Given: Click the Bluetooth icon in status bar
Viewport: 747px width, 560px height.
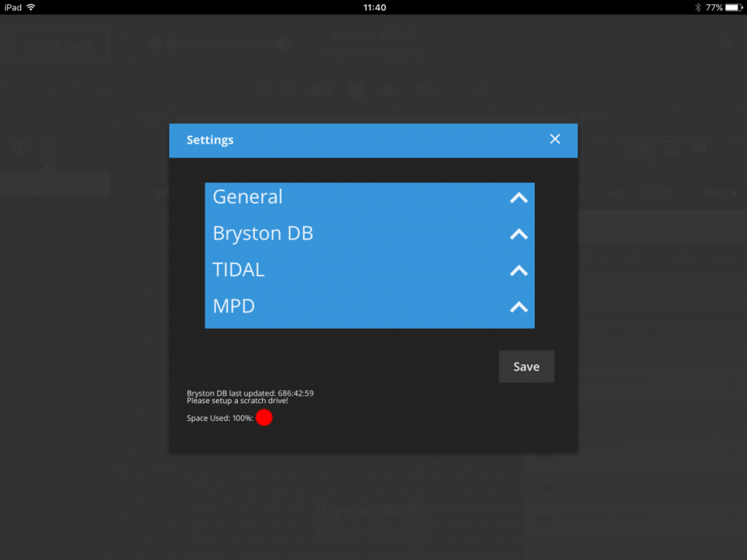Looking at the screenshot, I should pyautogui.click(x=697, y=7).
